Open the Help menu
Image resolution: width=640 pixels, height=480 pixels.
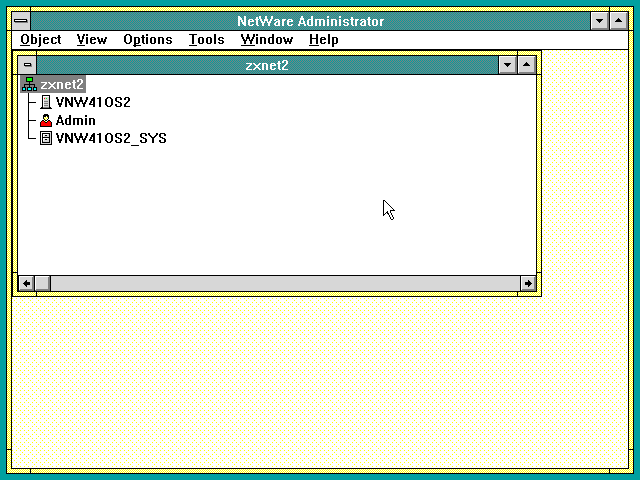324,40
